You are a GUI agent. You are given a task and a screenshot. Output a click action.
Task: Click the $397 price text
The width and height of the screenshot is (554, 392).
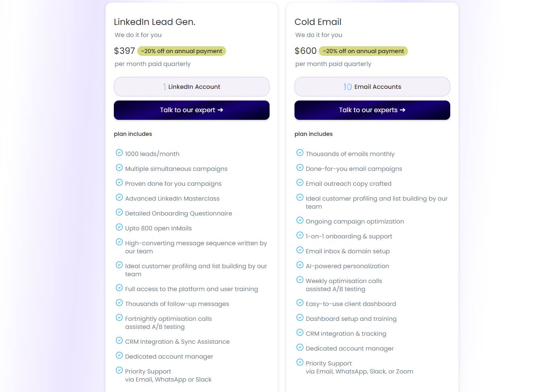click(x=124, y=51)
